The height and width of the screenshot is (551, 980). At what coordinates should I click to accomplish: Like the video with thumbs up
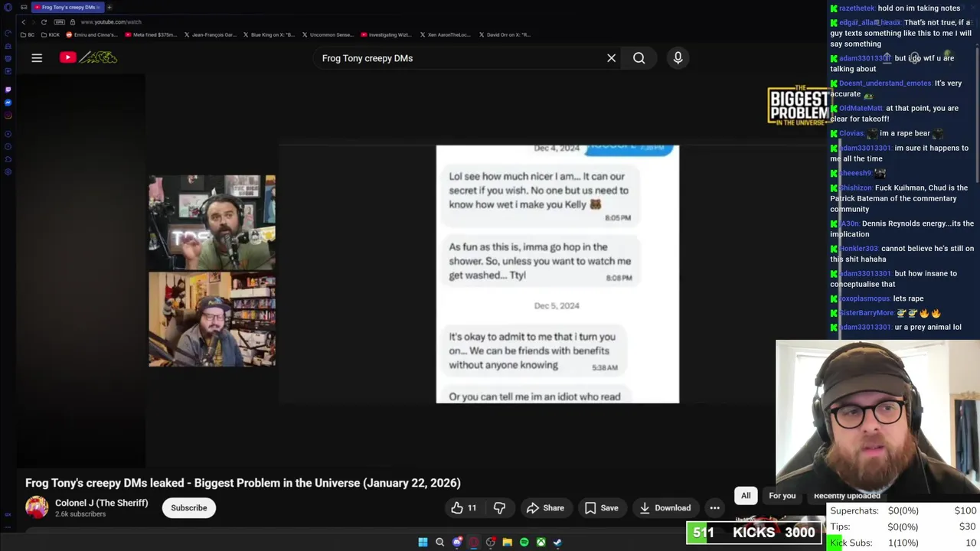(x=464, y=507)
